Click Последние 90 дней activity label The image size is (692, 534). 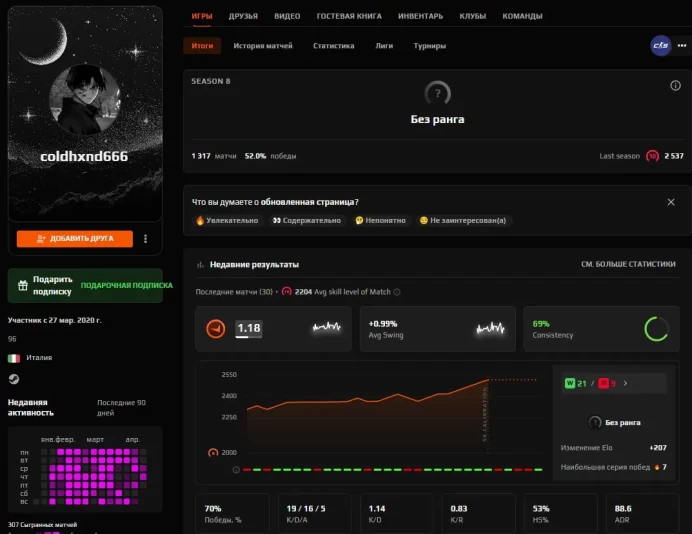[121, 408]
